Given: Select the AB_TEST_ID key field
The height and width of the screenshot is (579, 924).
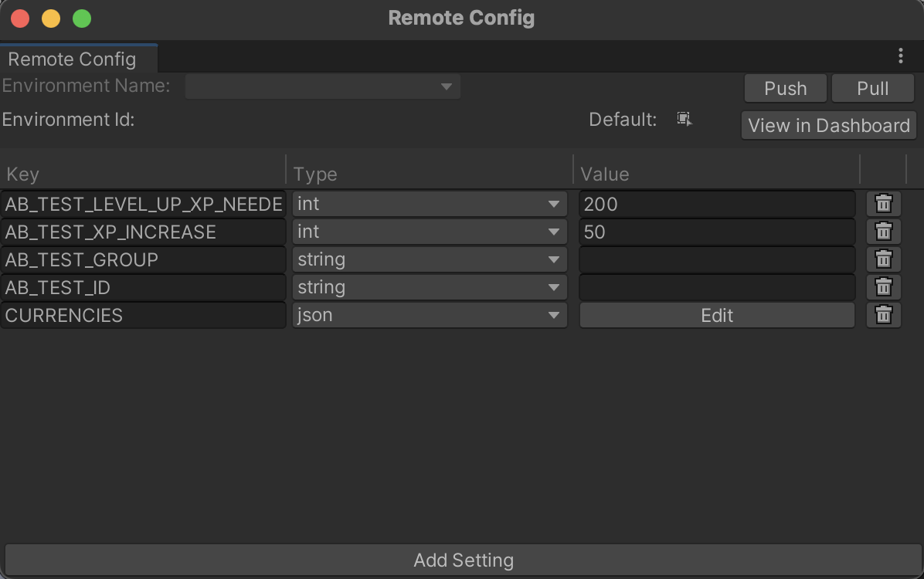Looking at the screenshot, I should [x=143, y=287].
